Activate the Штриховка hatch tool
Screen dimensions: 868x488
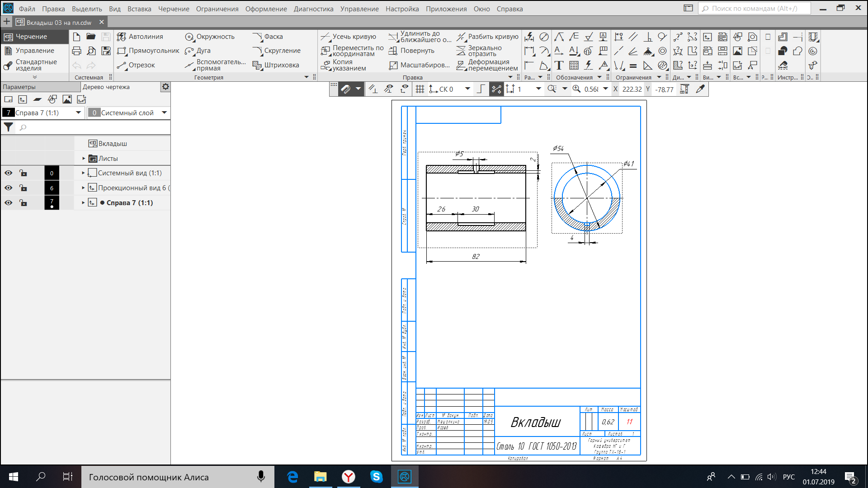tap(276, 65)
